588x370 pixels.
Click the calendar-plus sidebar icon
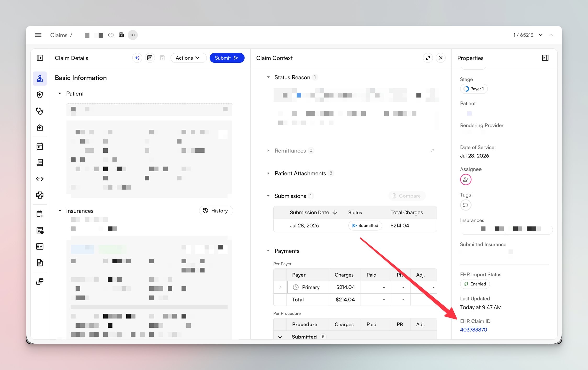[40, 214]
